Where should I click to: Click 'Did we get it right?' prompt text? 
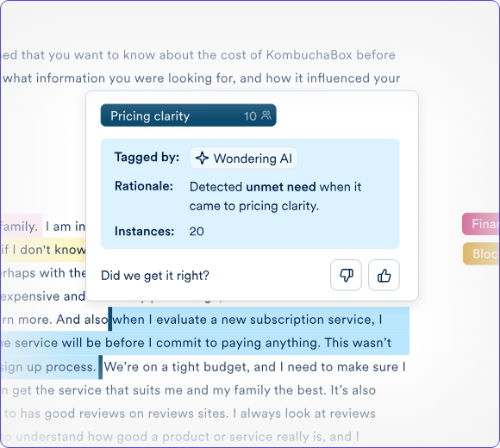(155, 276)
